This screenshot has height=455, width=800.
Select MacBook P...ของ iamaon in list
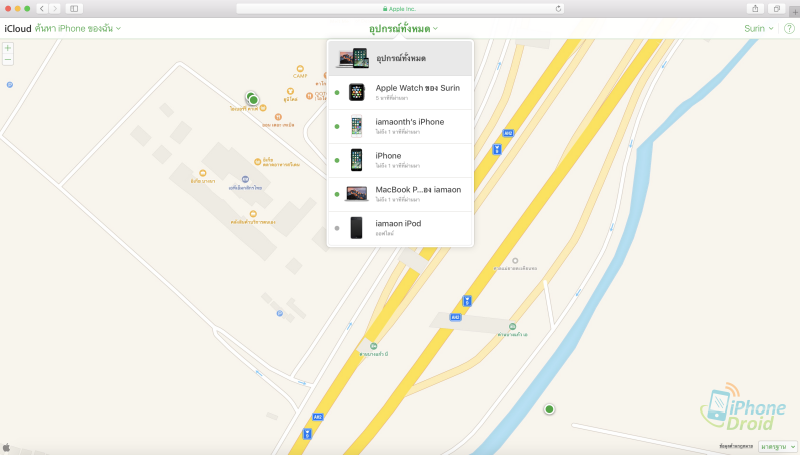point(401,194)
